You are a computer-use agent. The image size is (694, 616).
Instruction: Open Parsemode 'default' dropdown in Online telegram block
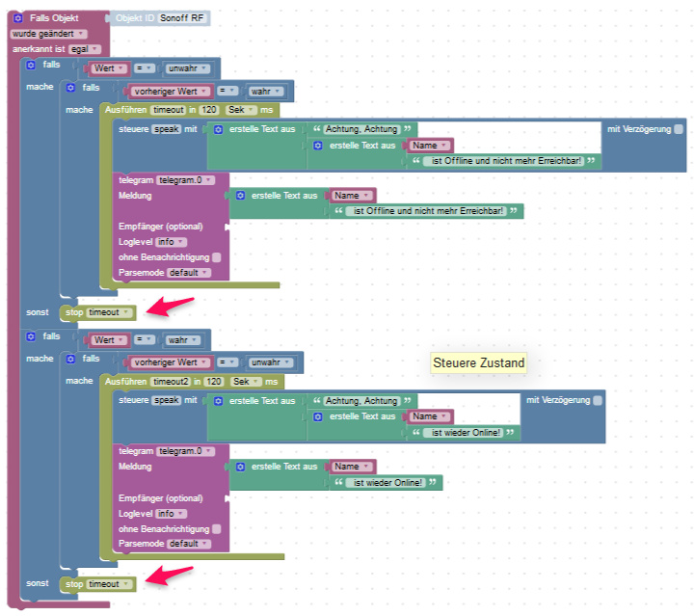pos(189,544)
